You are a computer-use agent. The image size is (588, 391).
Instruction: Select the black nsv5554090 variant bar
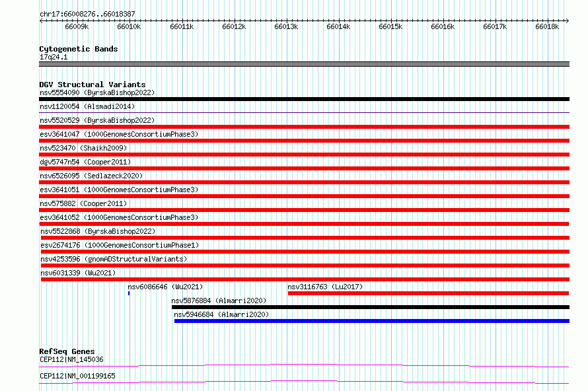[x=304, y=99]
